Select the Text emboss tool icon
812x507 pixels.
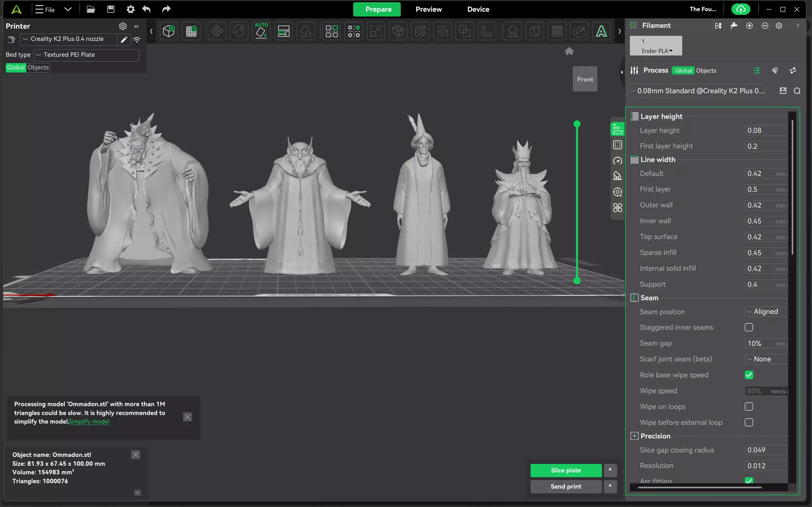(x=601, y=31)
